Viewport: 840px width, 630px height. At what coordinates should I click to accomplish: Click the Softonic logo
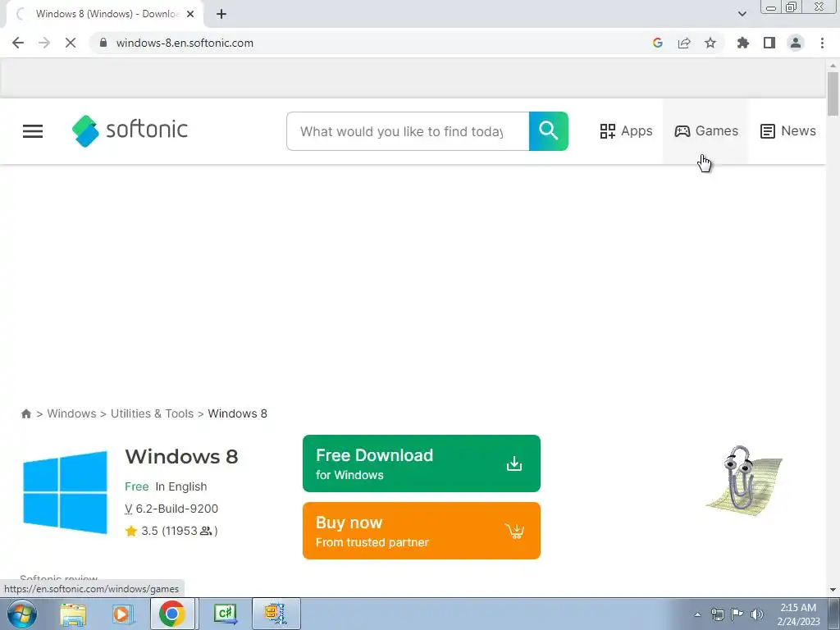(x=130, y=130)
